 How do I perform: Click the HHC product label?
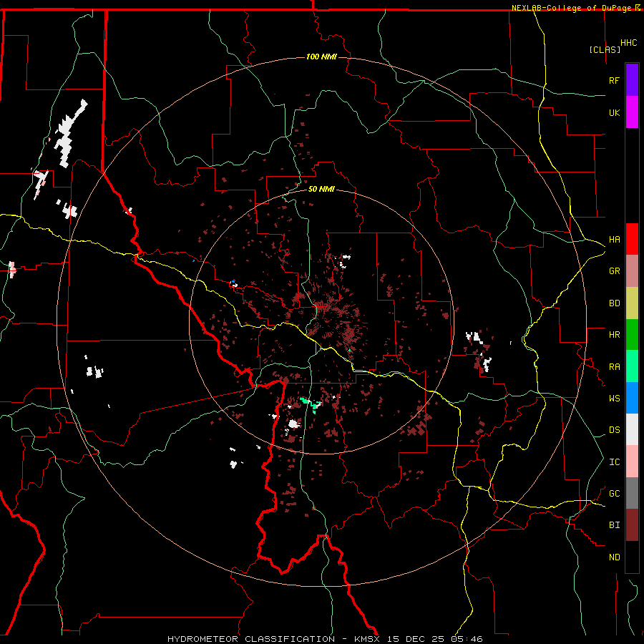point(628,43)
